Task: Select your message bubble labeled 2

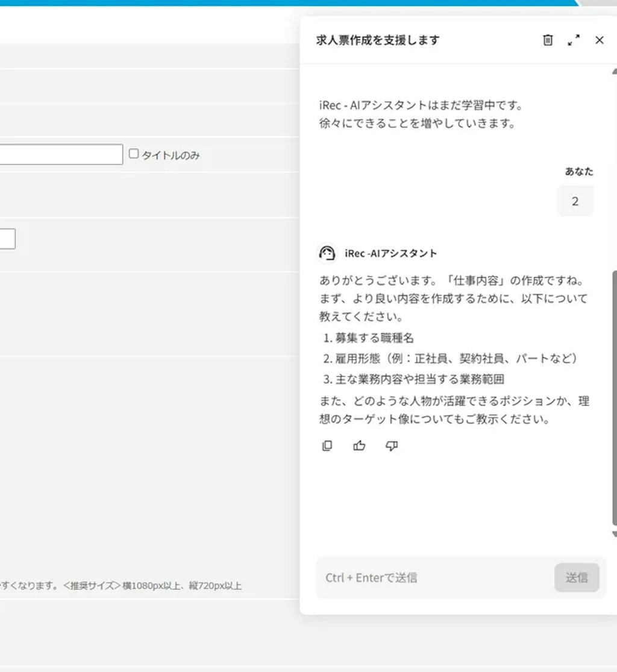Action: coord(574,201)
